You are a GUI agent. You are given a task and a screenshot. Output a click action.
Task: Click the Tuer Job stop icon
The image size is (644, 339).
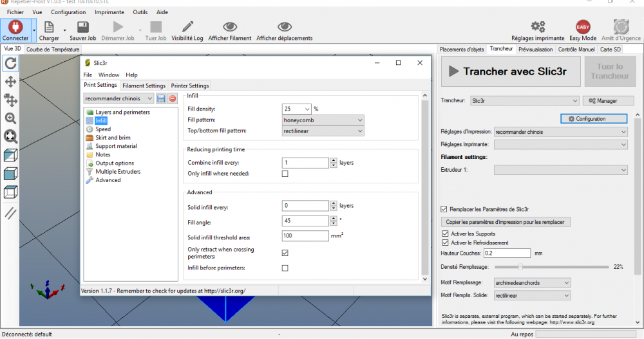pyautogui.click(x=156, y=27)
